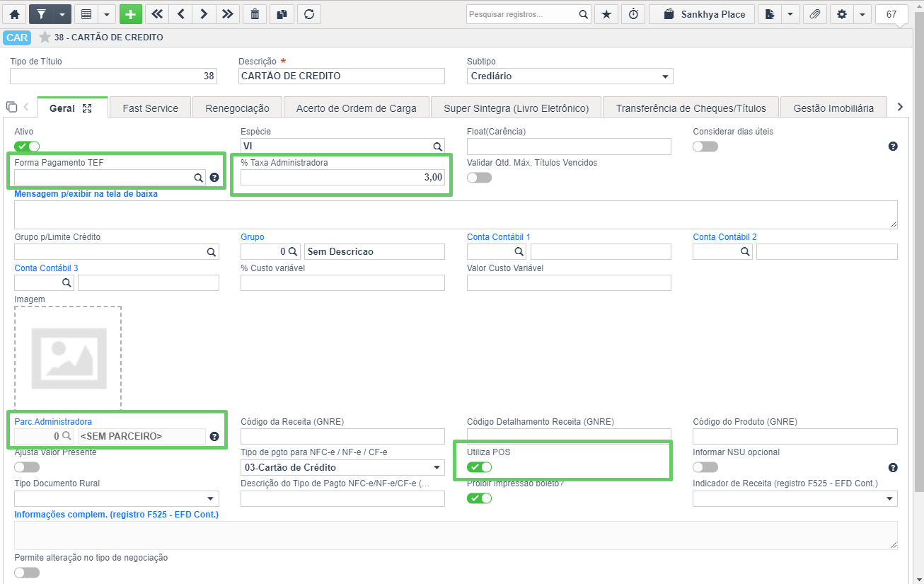Open the filter funnel tool

click(x=41, y=14)
